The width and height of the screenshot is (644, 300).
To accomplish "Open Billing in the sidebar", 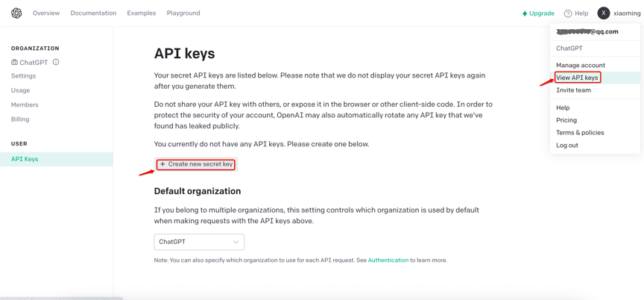I will pyautogui.click(x=20, y=119).
